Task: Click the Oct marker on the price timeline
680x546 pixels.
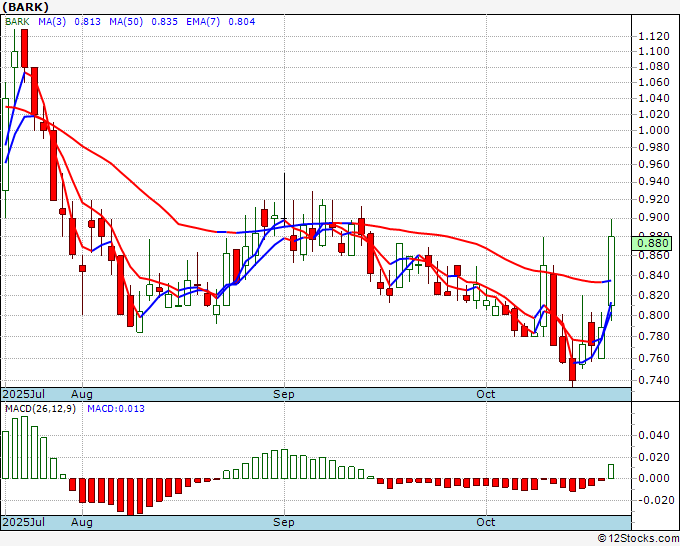Action: click(x=486, y=395)
